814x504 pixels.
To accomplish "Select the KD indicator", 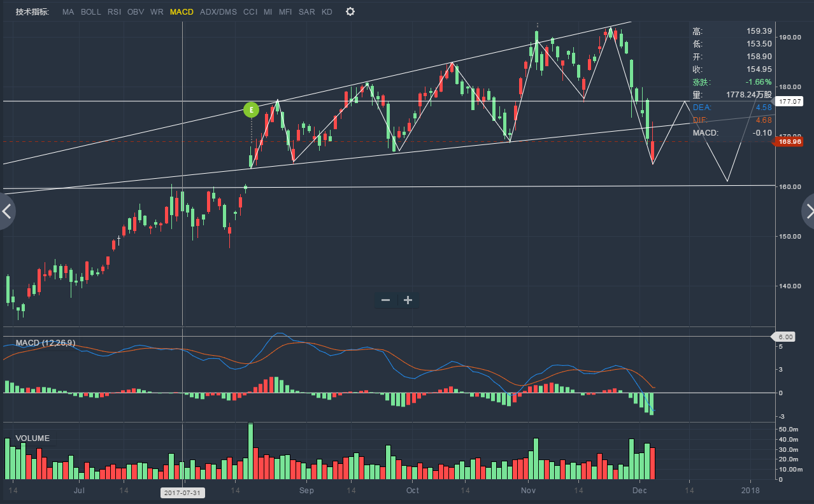I will (327, 12).
